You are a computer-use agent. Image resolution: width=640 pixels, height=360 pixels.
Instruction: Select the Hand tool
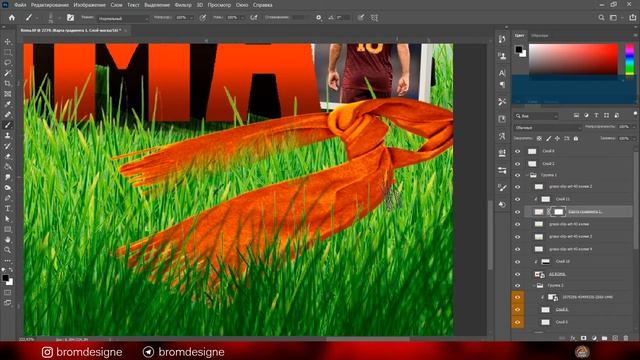point(8,240)
